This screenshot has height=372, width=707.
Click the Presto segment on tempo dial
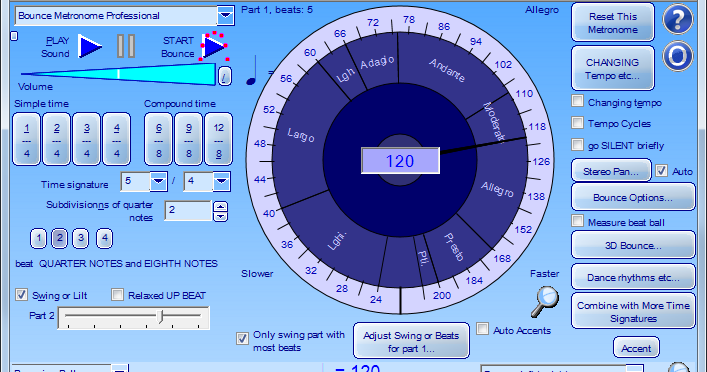454,247
